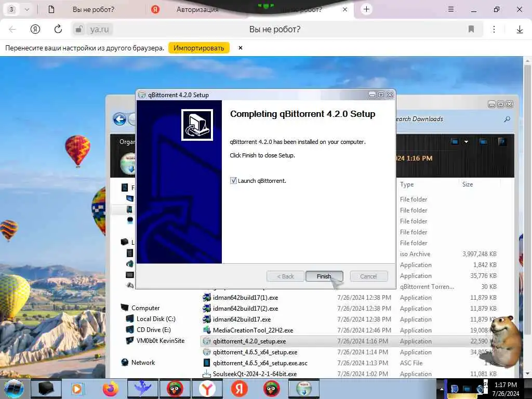Viewport: 532px width, 399px height.
Task: Open the browser three-dot menu
Action: pos(494,29)
